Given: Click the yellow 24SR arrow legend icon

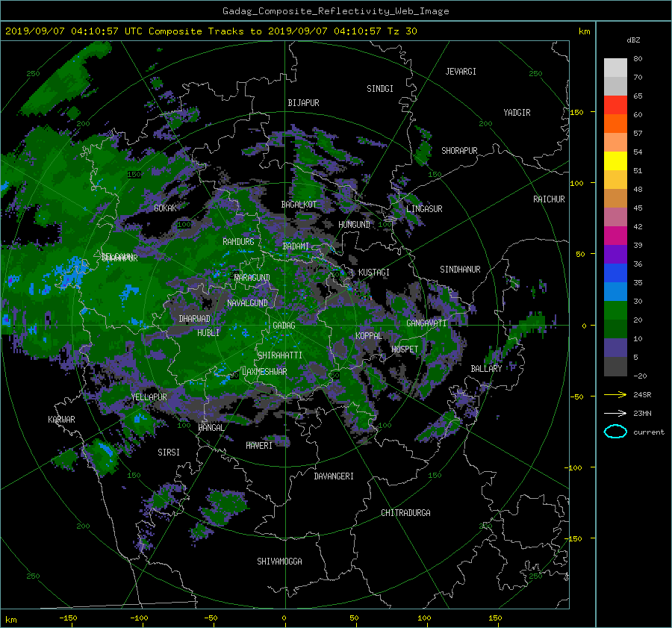Looking at the screenshot, I should point(615,394).
